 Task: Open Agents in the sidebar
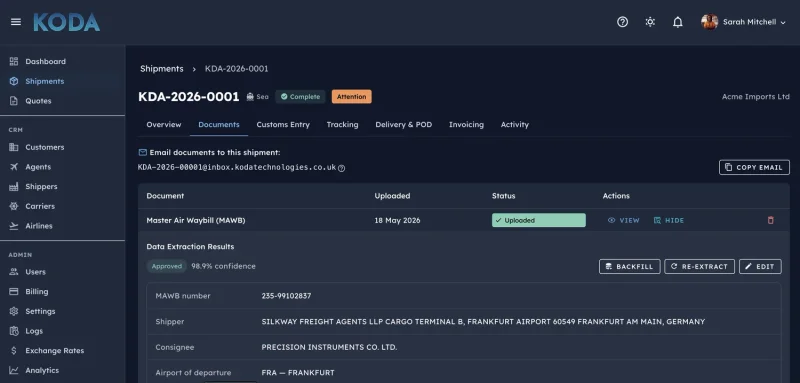pos(38,167)
